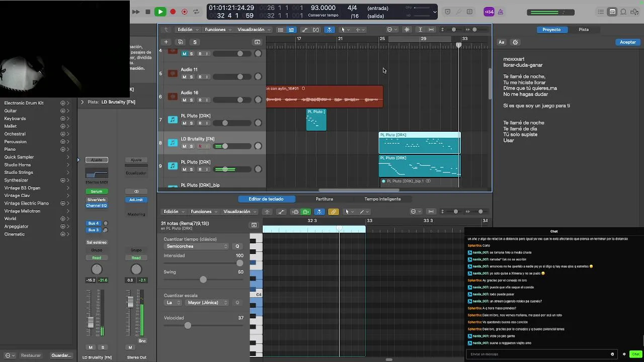Solo the Audio 16 track
Viewport: 644px width, 362px height.
[191, 100]
